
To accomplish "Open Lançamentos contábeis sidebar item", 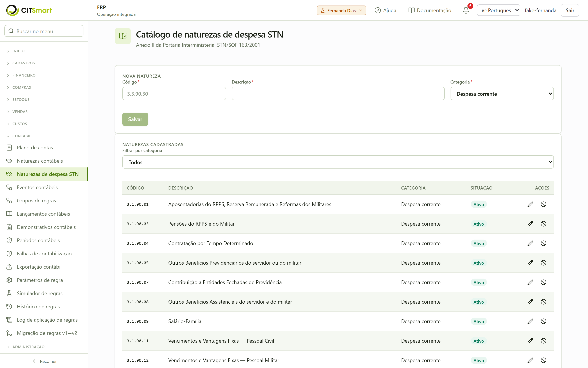I will pos(44,214).
